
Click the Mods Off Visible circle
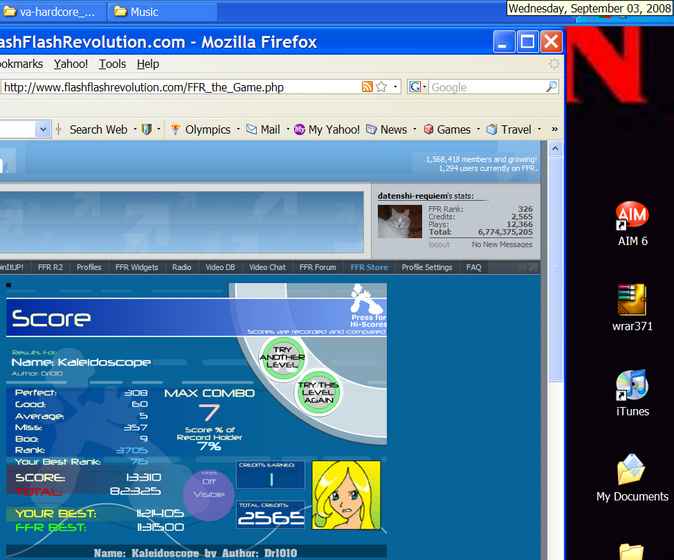pos(209,495)
